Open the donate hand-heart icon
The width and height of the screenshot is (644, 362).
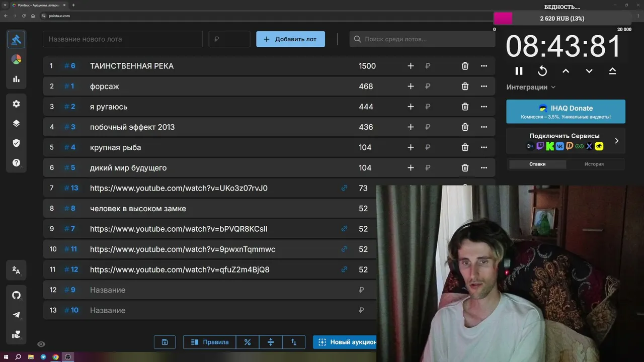click(x=16, y=334)
